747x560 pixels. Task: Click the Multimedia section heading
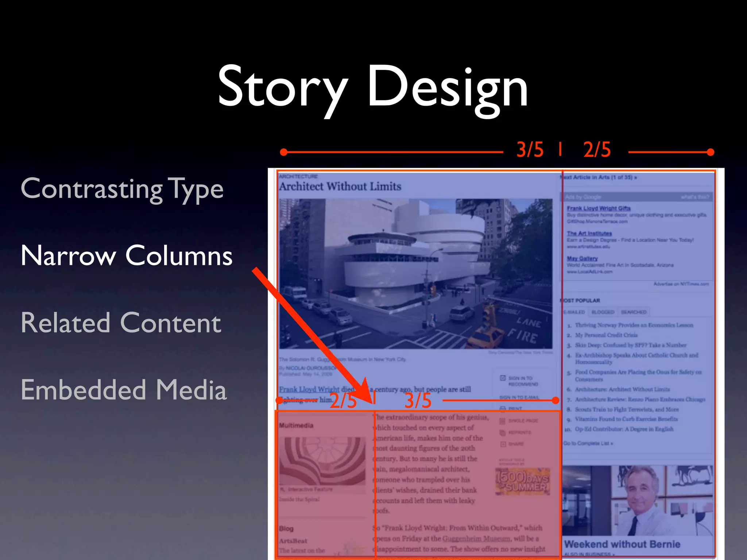[296, 425]
